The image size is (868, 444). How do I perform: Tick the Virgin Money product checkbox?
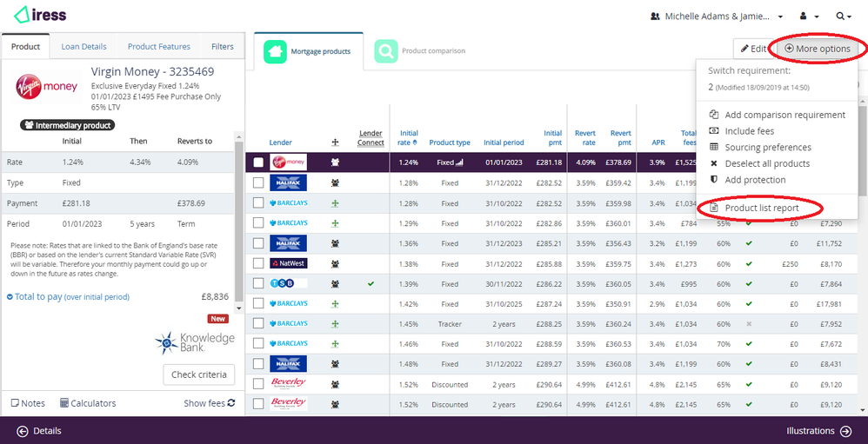pyautogui.click(x=258, y=162)
